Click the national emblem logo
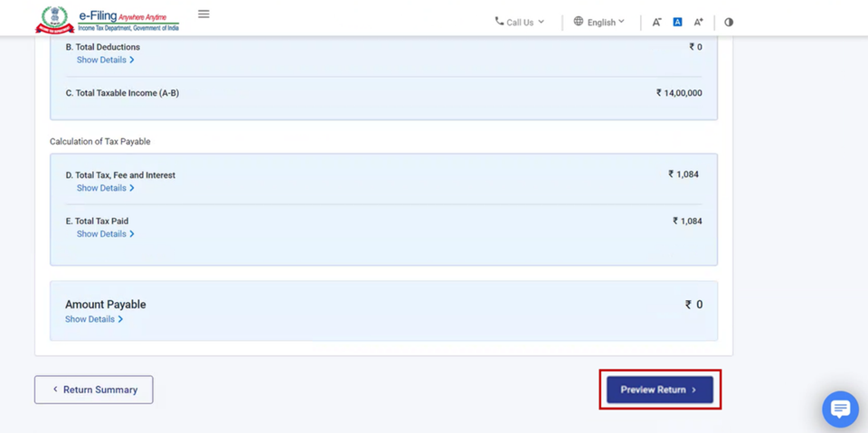Screen dimensions: 868x433 pos(54,18)
